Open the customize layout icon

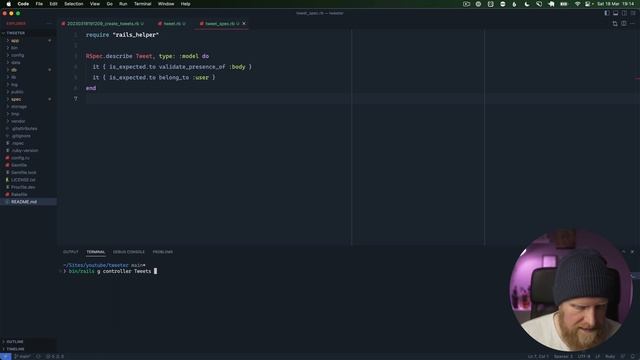633,13
